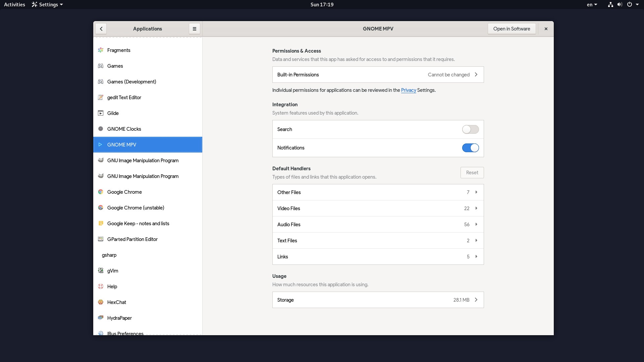Click the gVim icon in the list

(101, 271)
